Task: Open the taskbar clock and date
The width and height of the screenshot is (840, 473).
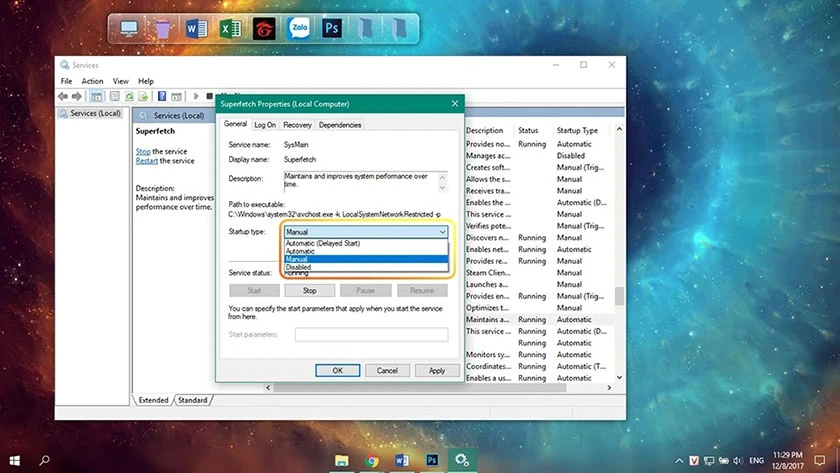Action: (x=788, y=461)
